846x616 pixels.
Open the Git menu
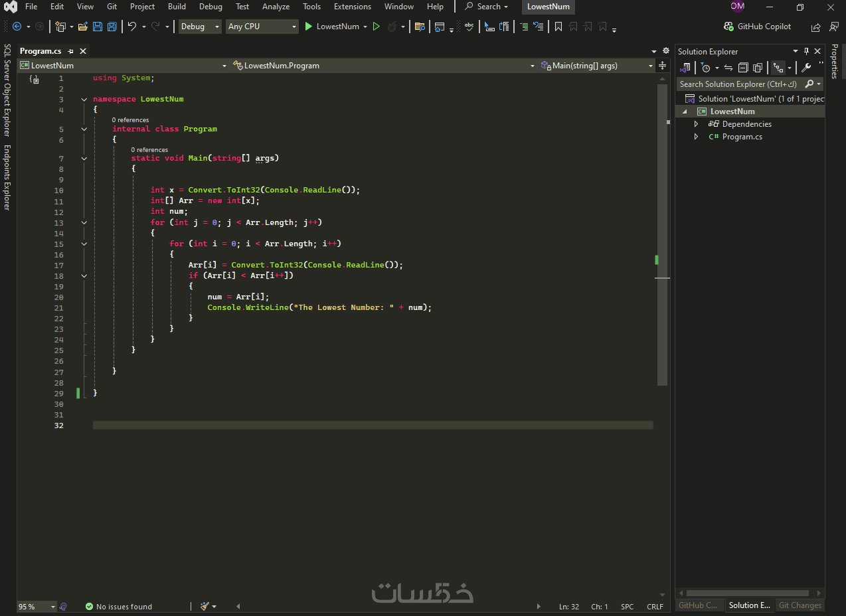tap(112, 7)
